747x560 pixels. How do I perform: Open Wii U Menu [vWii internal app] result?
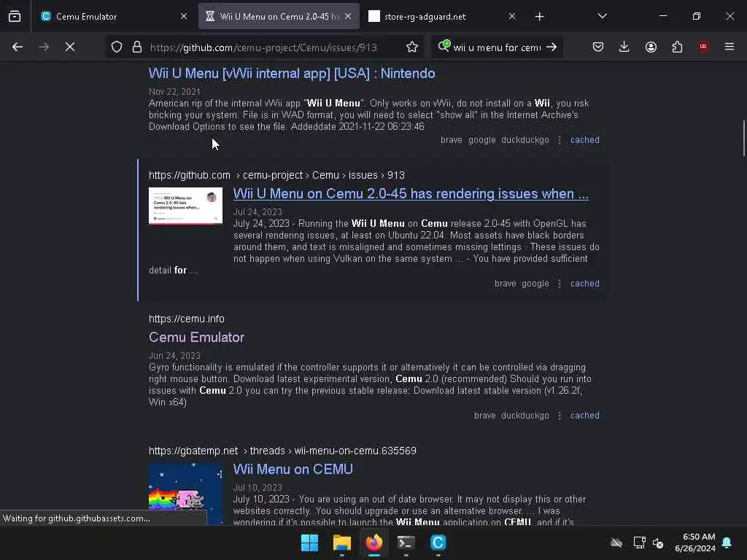pos(292,74)
